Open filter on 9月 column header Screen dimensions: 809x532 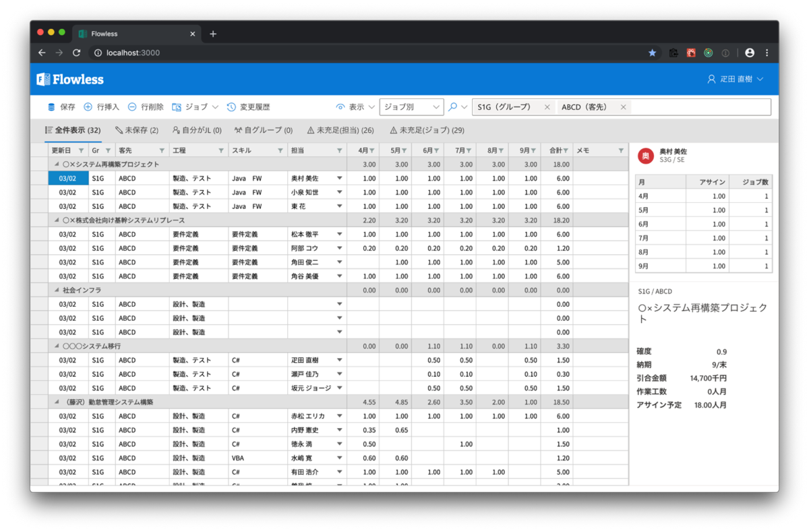point(534,151)
